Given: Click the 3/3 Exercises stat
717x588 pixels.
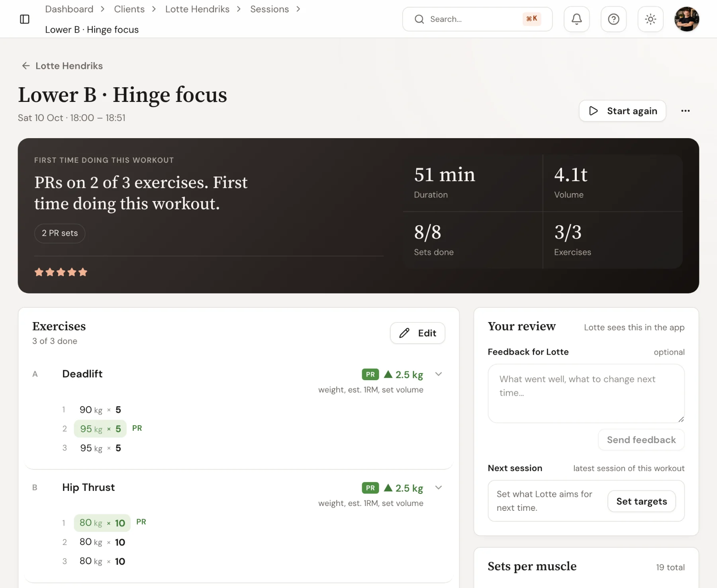Looking at the screenshot, I should 613,240.
